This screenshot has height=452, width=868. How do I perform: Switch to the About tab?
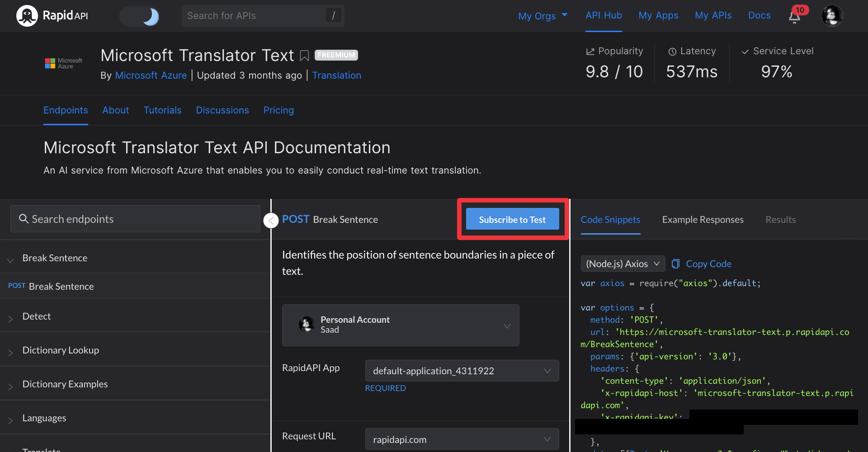(x=116, y=110)
